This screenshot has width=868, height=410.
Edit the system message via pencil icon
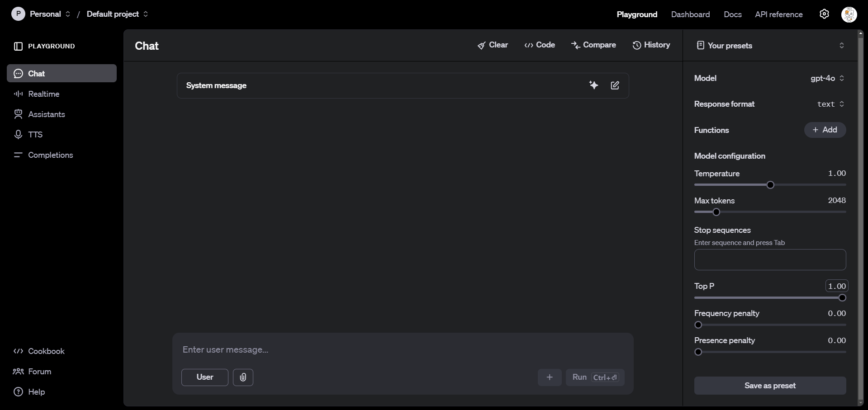pos(615,85)
